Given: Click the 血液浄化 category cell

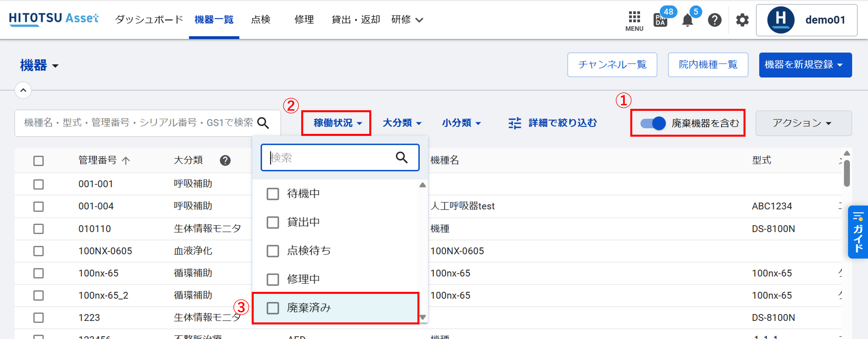Looking at the screenshot, I should [193, 251].
